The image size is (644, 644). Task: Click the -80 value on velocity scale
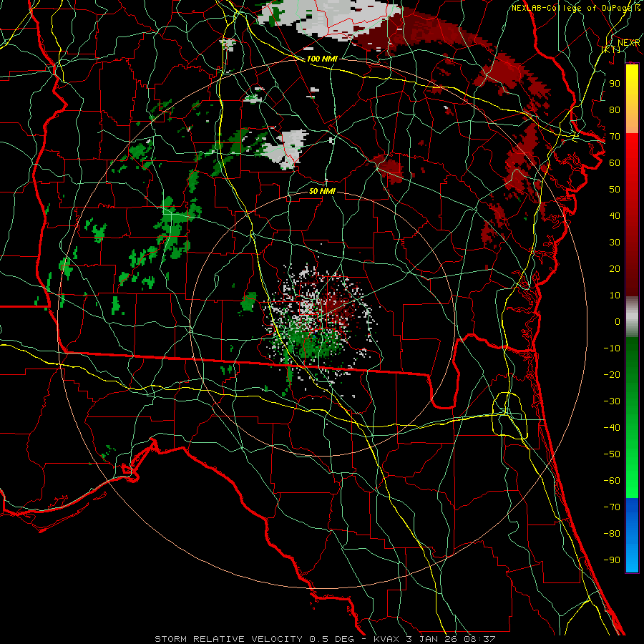(x=612, y=534)
